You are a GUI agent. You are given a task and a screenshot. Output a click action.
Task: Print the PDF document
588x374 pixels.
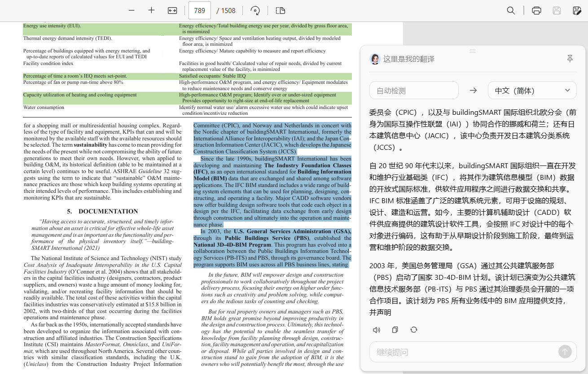coord(536,10)
